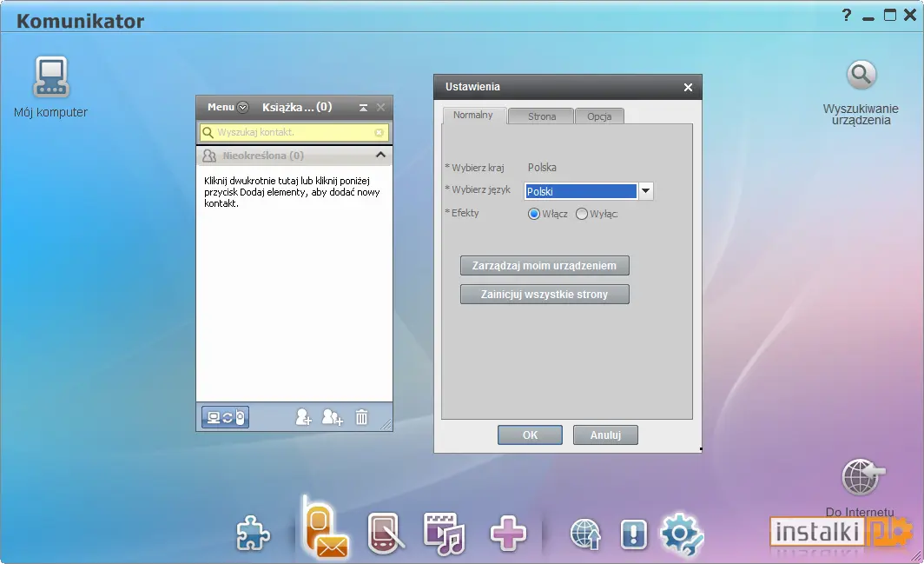
Task: Select the Wyłącz effects radio button
Action: pyautogui.click(x=582, y=214)
